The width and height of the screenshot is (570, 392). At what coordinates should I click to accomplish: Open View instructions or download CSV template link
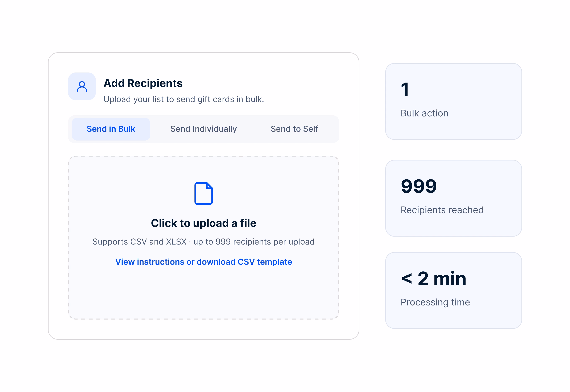click(x=203, y=262)
